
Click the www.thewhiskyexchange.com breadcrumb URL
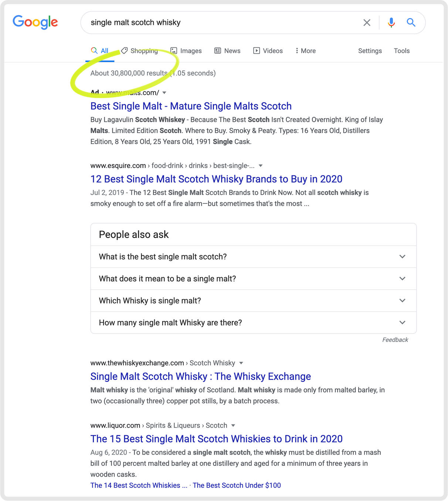tap(137, 363)
